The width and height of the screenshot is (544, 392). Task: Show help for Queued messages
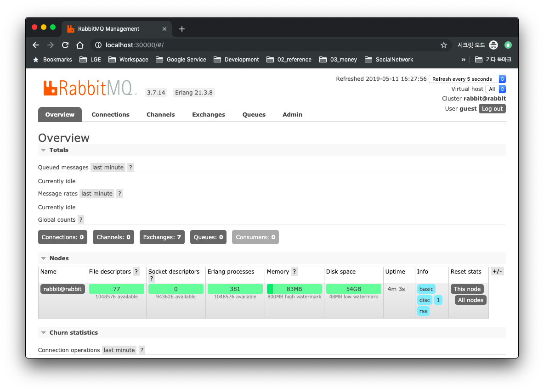tap(130, 168)
